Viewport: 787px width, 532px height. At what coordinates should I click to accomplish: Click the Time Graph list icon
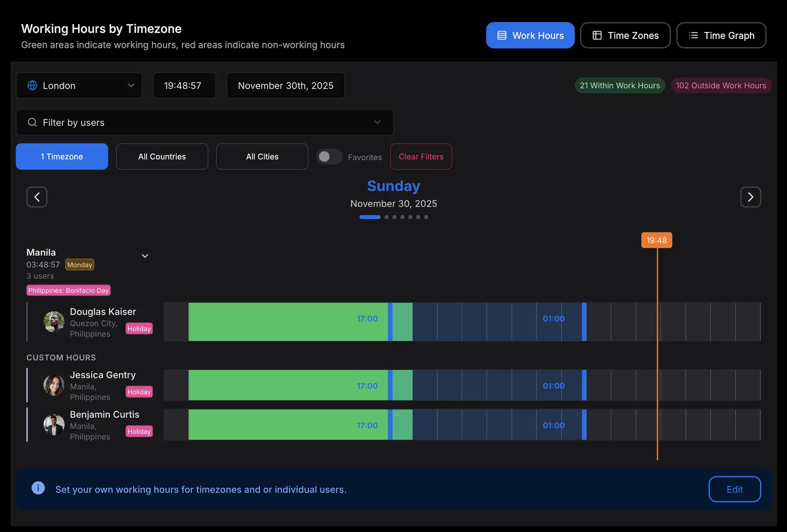(693, 35)
